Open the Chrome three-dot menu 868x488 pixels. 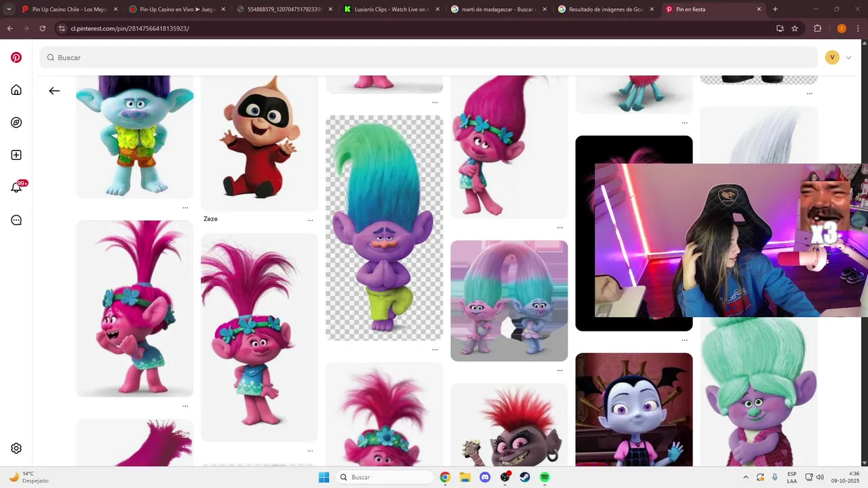tap(859, 28)
